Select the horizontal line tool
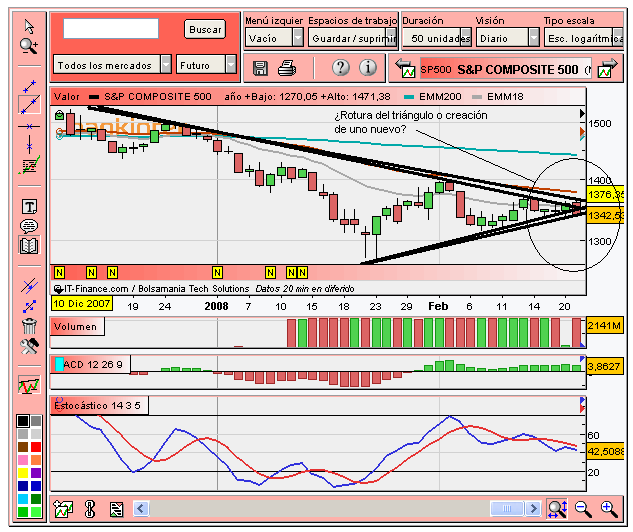633x532 pixels. click(x=29, y=126)
